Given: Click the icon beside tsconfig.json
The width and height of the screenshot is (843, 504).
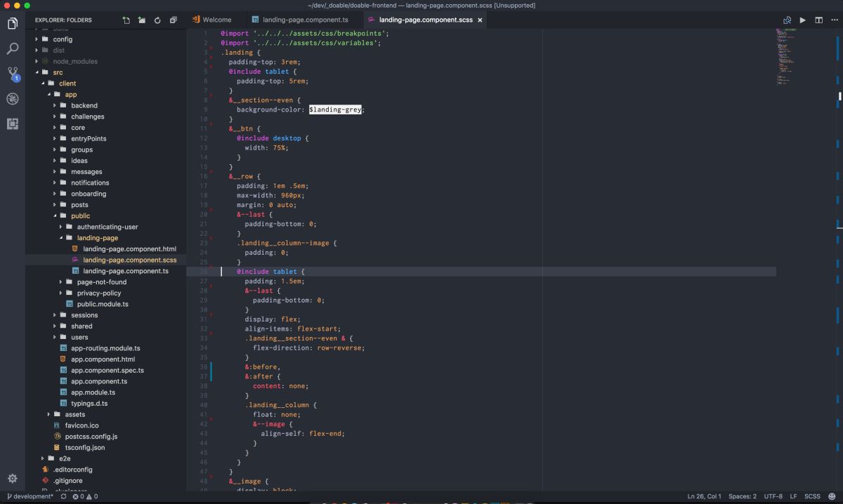Looking at the screenshot, I should [x=58, y=447].
